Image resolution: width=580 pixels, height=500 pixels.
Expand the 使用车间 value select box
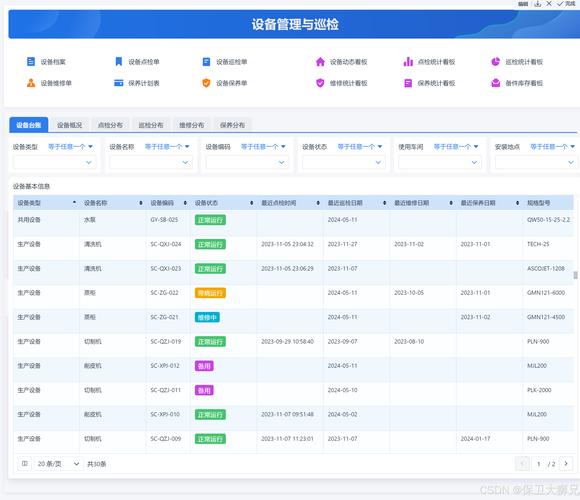point(440,162)
